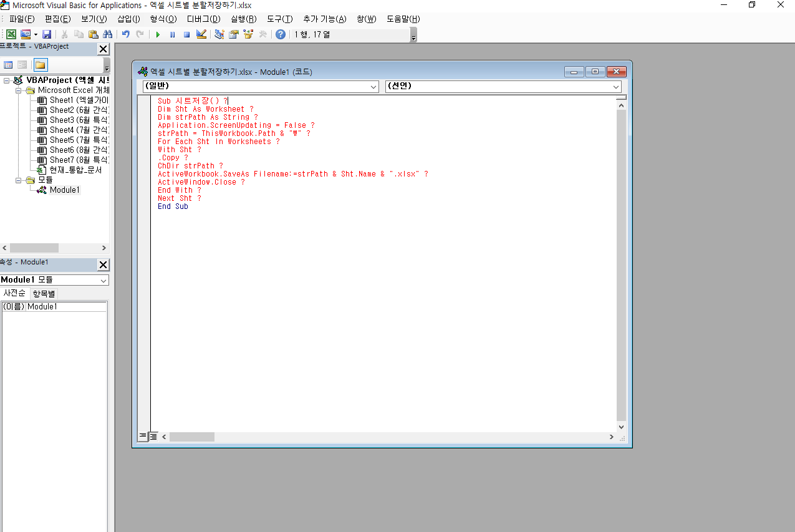Open dropdown arrow beside Insert UserForm icon

point(35,34)
